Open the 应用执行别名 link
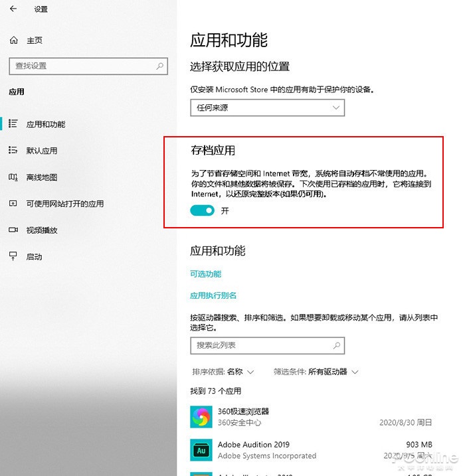465x476 pixels. coord(213,295)
